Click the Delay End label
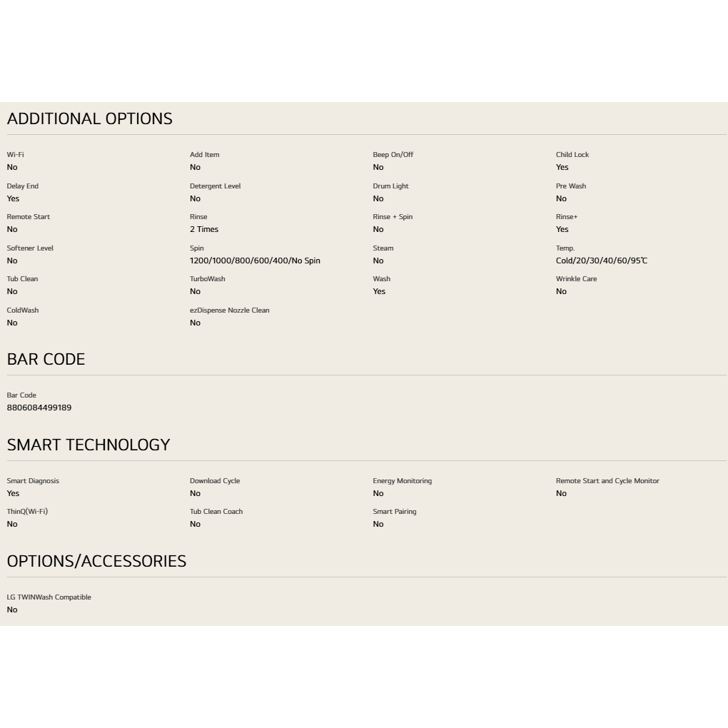 pyautogui.click(x=23, y=186)
